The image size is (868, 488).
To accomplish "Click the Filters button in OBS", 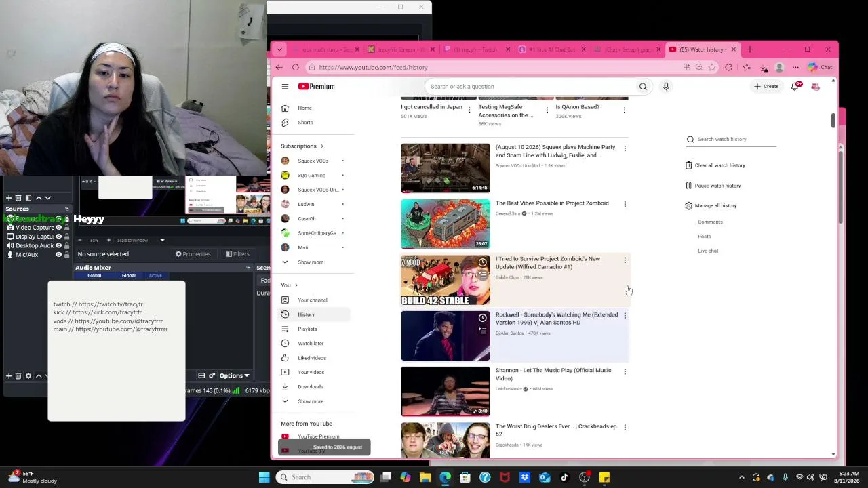I will coord(237,254).
